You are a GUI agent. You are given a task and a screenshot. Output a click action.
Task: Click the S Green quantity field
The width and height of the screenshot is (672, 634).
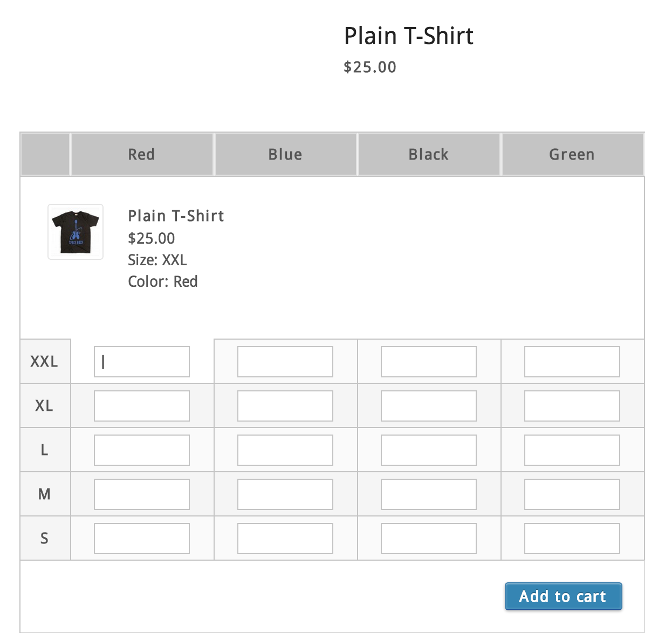[572, 539]
